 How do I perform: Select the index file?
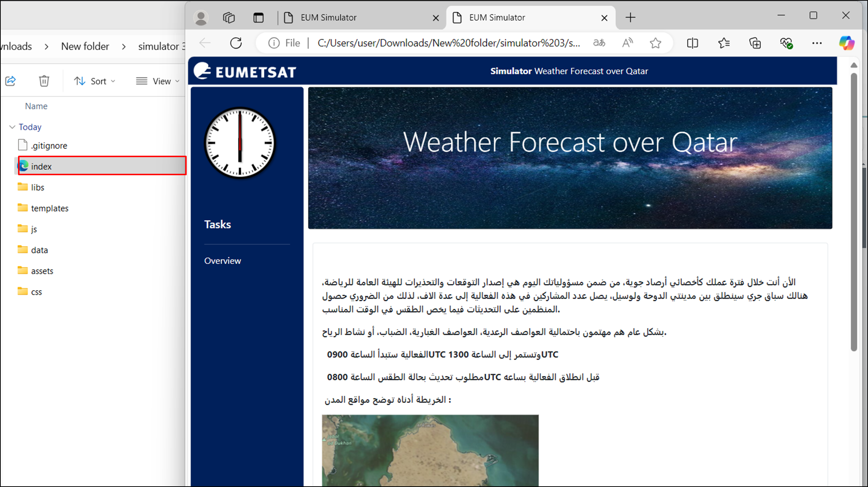(x=102, y=166)
